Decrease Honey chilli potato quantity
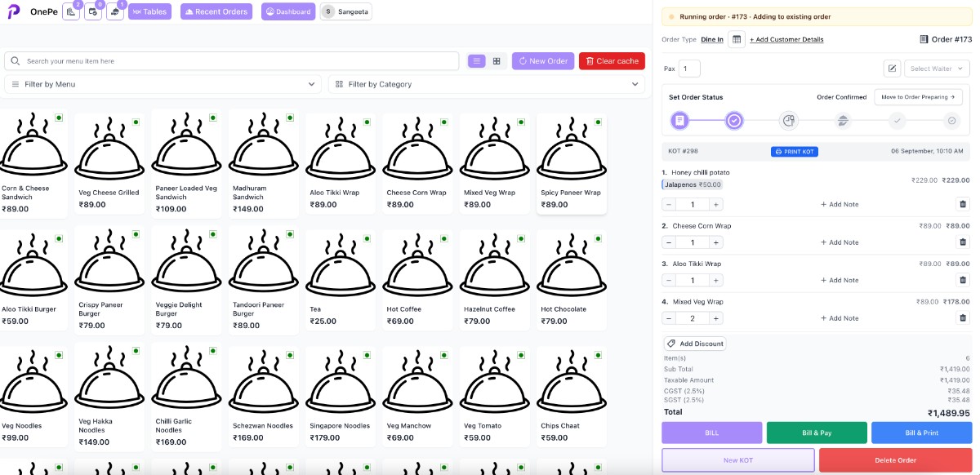Viewport: 980px width, 475px height. pyautogui.click(x=669, y=204)
